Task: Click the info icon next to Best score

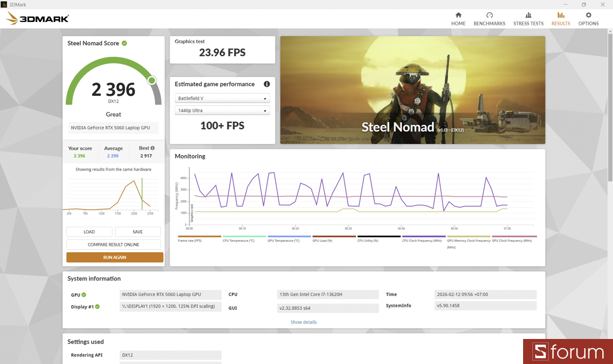Action: (153, 148)
